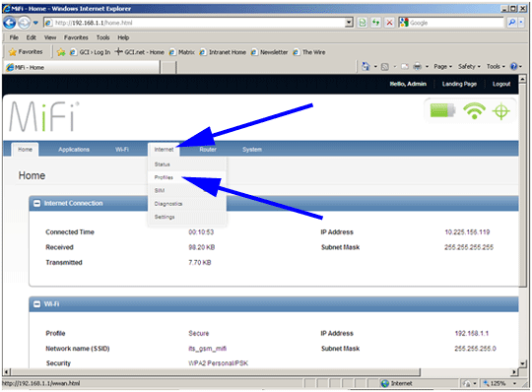Choose Profiles from the Internet submenu

point(187,177)
